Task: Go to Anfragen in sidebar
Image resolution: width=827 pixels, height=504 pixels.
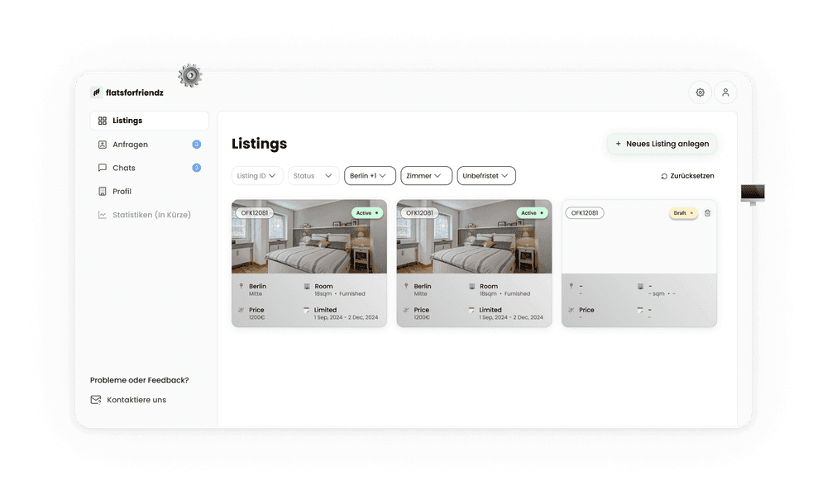Action: (149, 145)
